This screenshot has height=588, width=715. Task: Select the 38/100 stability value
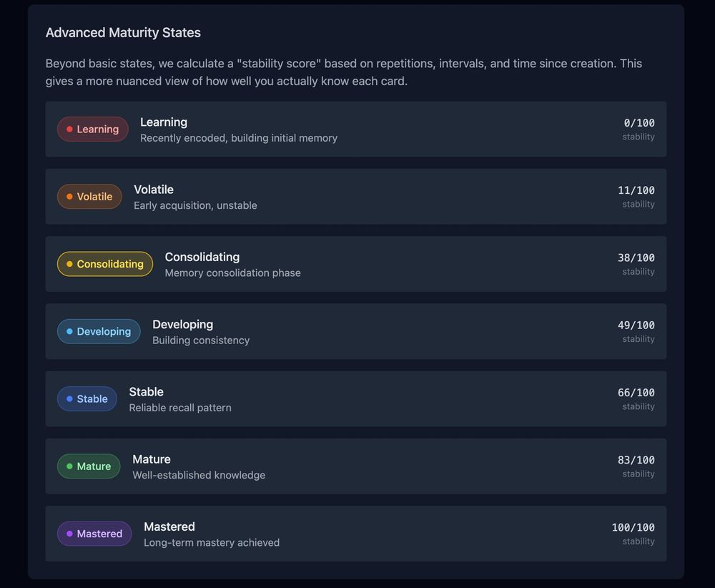(636, 258)
